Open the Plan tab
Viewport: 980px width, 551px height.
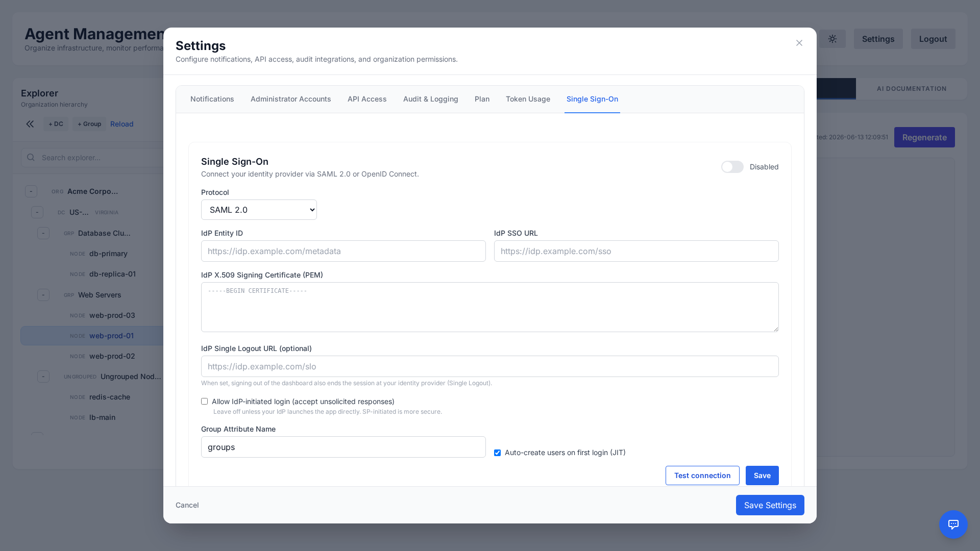[482, 99]
